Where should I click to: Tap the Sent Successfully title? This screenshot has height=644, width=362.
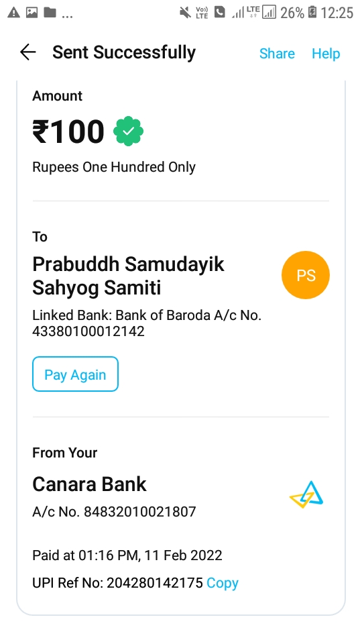pyautogui.click(x=124, y=52)
